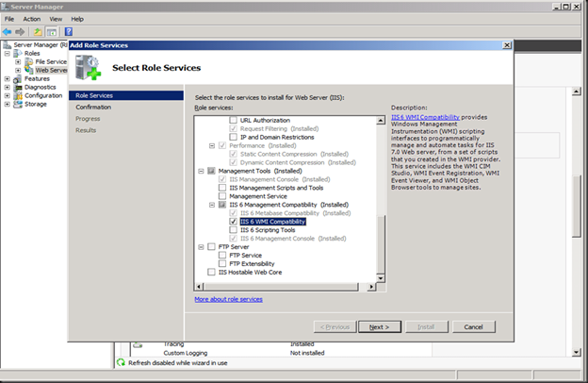Check the IIS 6 Scripting Tools checkbox

coord(234,230)
